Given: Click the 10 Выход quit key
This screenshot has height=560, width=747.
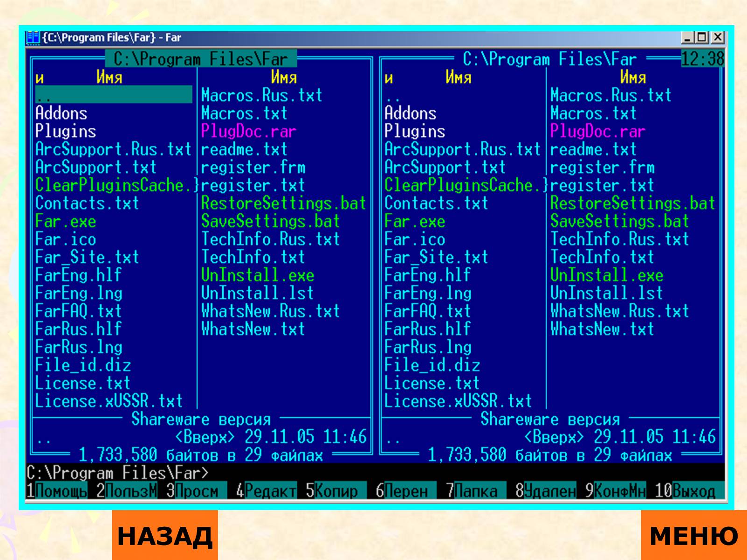Looking at the screenshot, I should coord(689,491).
